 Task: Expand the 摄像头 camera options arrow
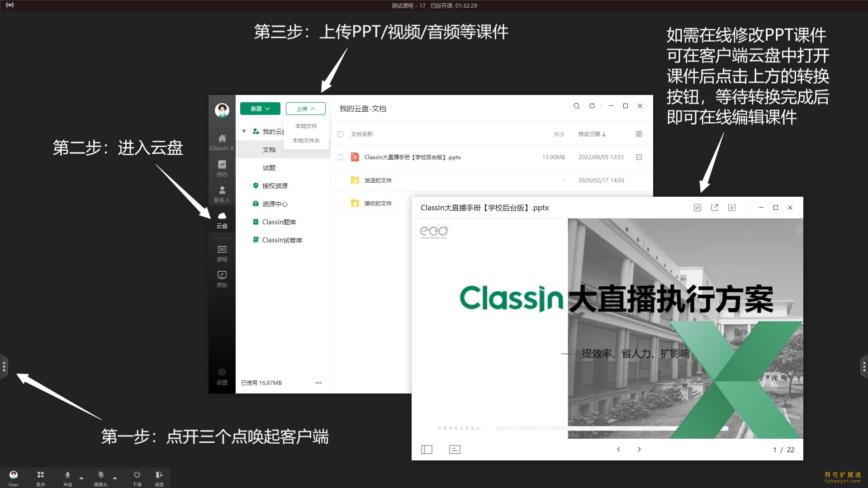[115, 478]
